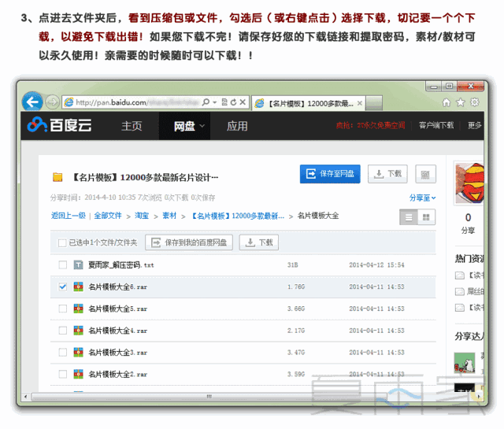Click the address bar URL field
Viewport: 504px width, 429px height.
139,102
